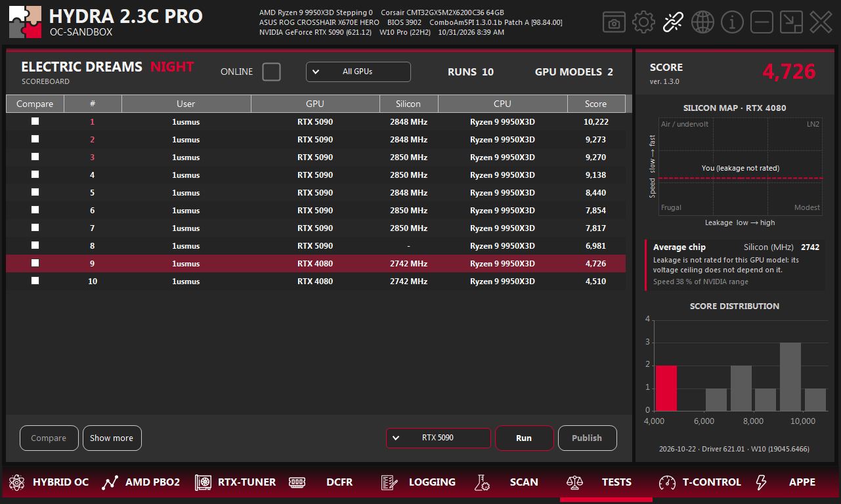Click the memory module icon for DCFR
Screen dimensions: 841x504
point(297,482)
